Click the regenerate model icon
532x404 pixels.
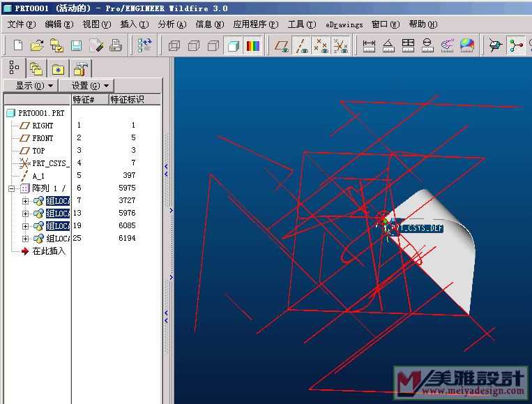point(144,45)
